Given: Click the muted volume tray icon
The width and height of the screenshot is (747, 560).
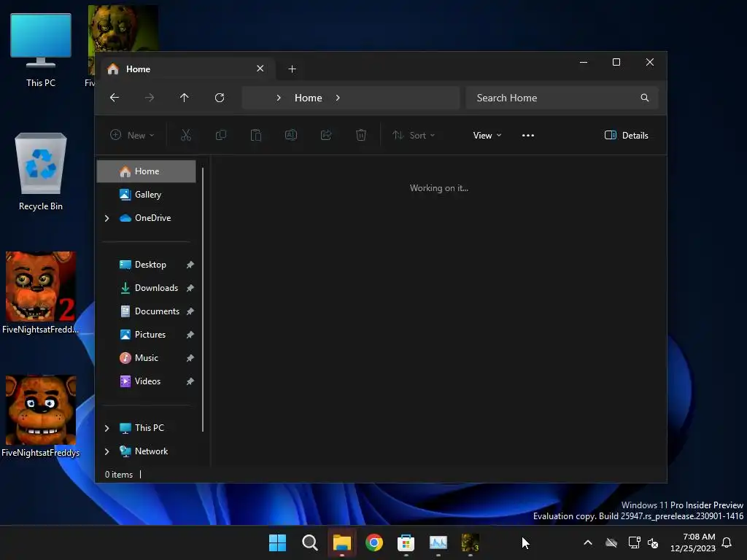Looking at the screenshot, I should (653, 542).
